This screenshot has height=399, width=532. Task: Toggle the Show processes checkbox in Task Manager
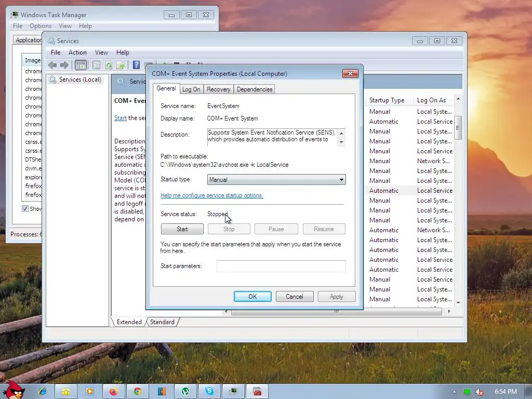25,208
